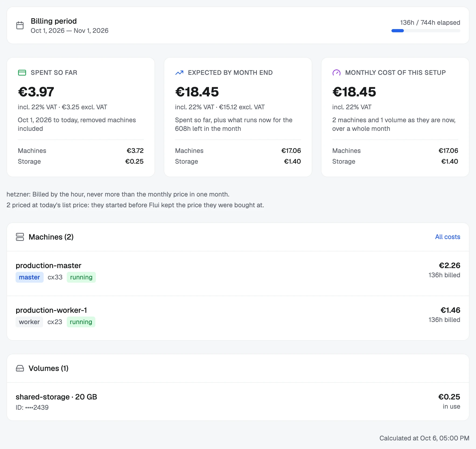Click the 2 machines and 1 volume description
The height and width of the screenshot is (449, 476).
tap(394, 124)
